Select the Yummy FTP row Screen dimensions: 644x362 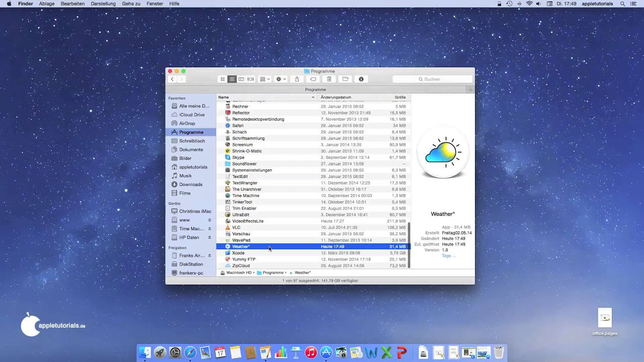(313, 259)
